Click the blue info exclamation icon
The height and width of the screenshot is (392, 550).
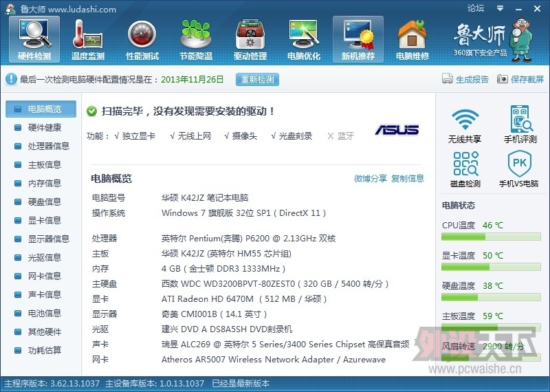click(11, 79)
